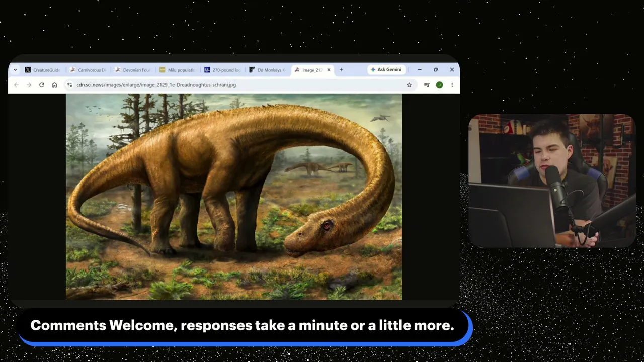The width and height of the screenshot is (644, 362).
Task: Open the tab search dropdown arrow
Action: (15, 70)
